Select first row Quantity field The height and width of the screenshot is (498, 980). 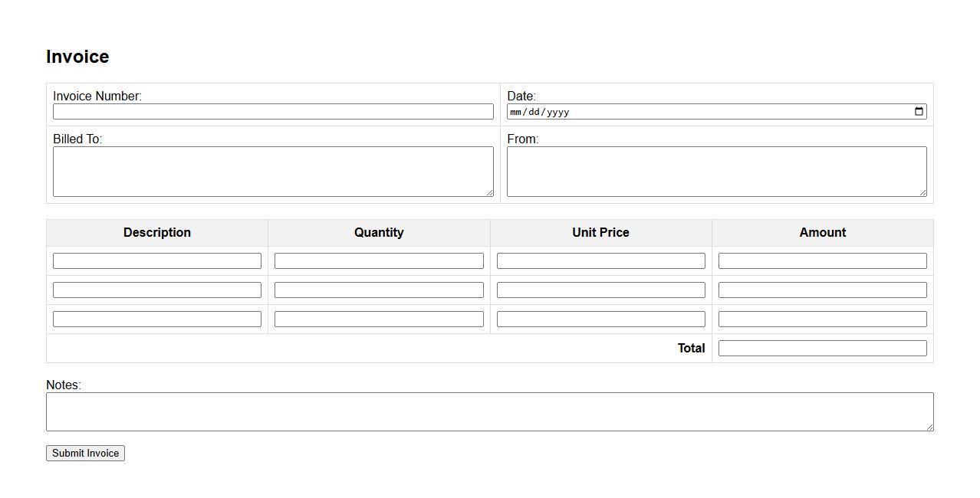[379, 261]
